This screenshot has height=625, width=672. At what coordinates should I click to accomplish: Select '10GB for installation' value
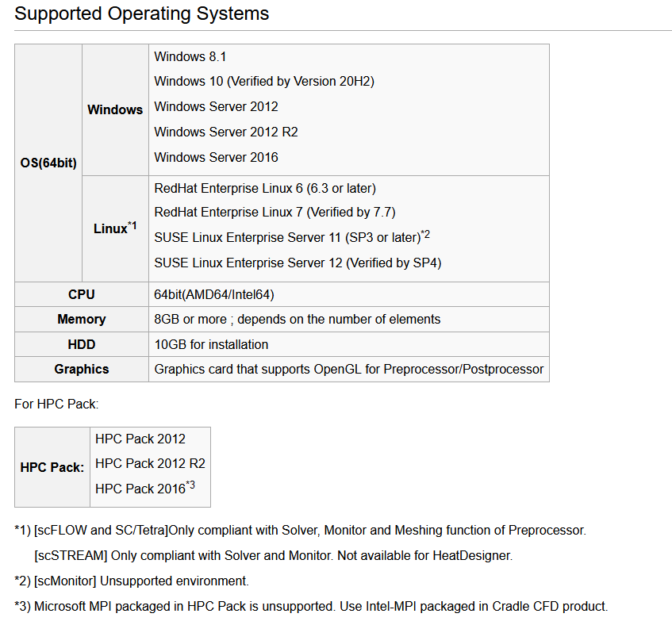pyautogui.click(x=211, y=344)
